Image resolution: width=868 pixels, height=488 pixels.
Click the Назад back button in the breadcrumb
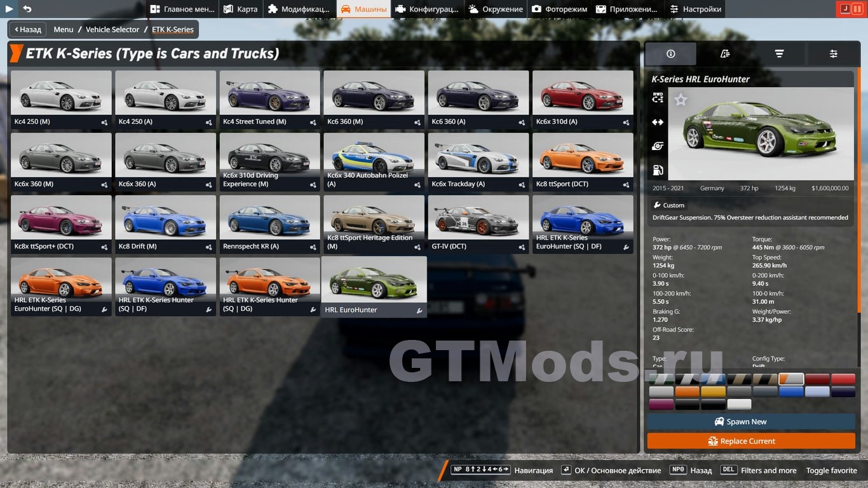(x=28, y=29)
